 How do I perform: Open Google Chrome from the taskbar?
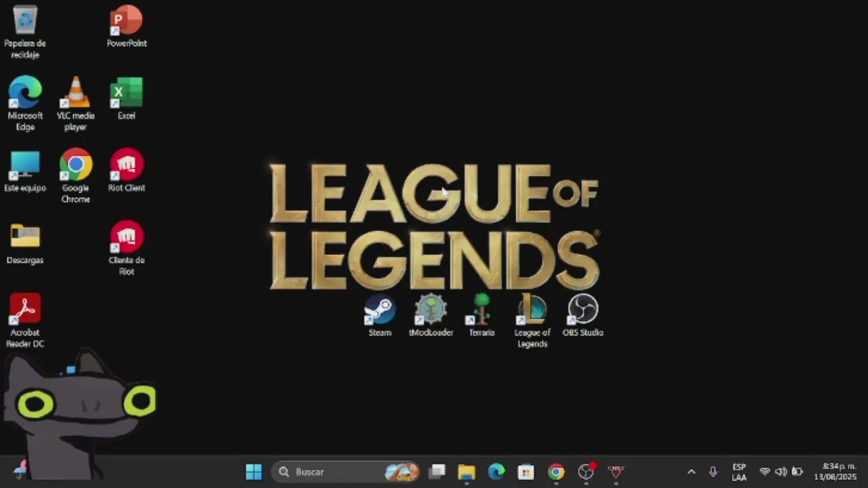(556, 472)
